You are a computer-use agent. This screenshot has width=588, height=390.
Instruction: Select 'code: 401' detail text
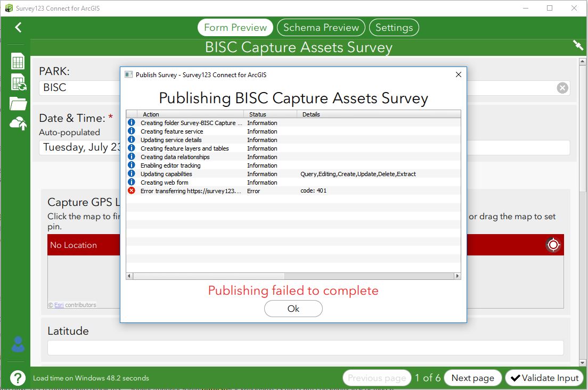pyautogui.click(x=314, y=190)
